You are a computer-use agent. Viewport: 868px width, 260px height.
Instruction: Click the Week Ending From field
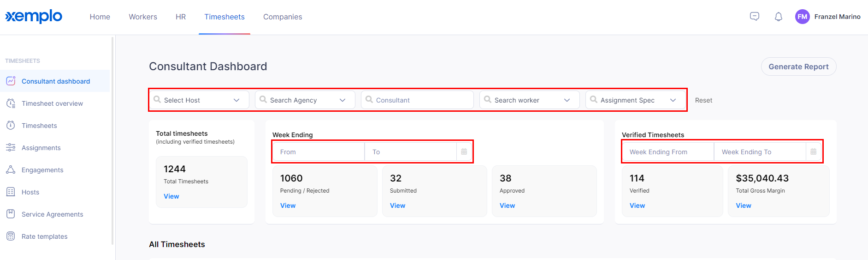tap(668, 151)
